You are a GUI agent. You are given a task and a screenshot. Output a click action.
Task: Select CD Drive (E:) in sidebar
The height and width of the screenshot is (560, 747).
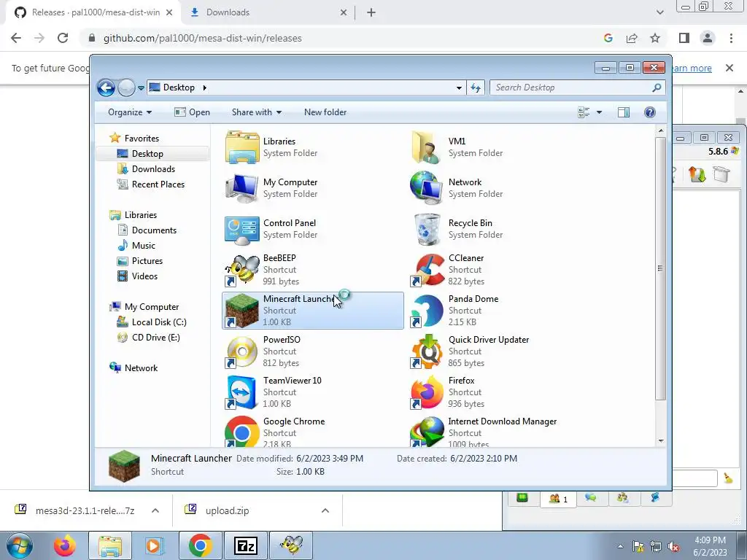click(x=156, y=338)
